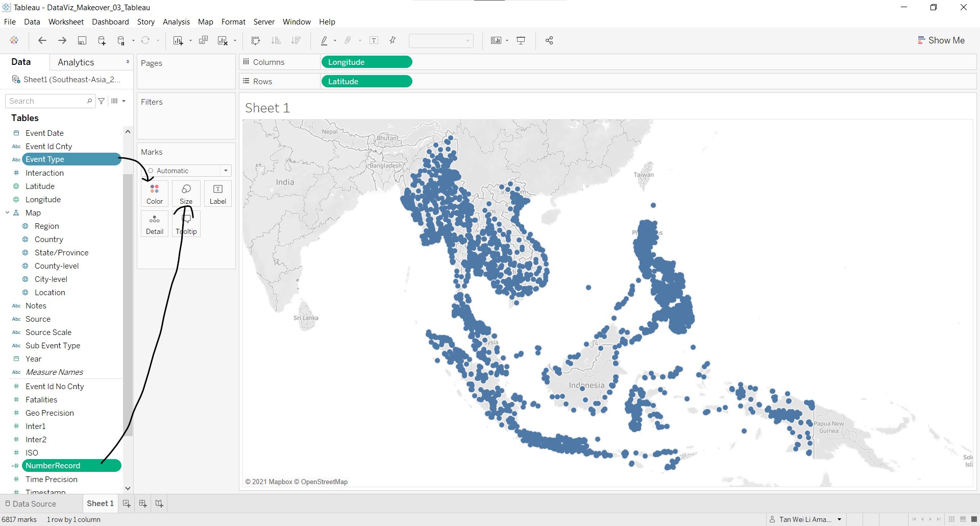Click the Save icon in toolbar
Screen dimensions: 980x526
click(x=82, y=41)
